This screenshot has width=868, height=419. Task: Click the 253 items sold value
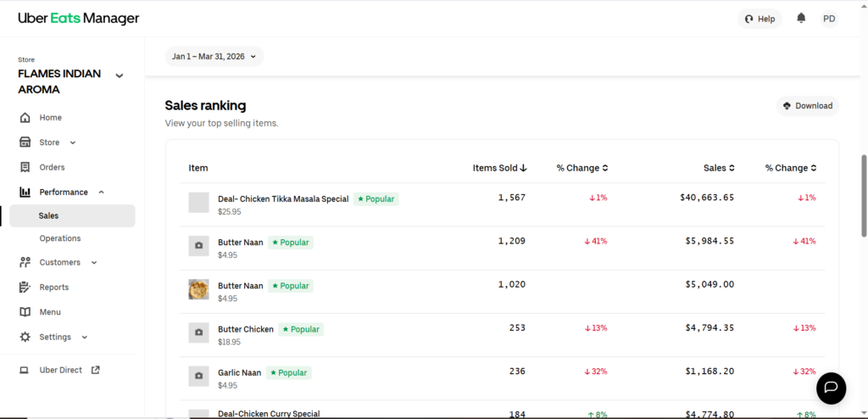tap(517, 327)
